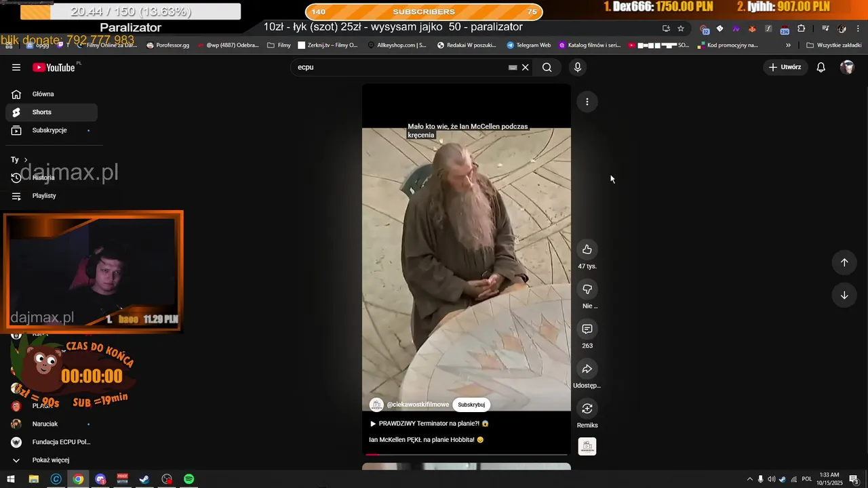
Task: Open the Porofessor.gg bookmark
Action: click(168, 45)
